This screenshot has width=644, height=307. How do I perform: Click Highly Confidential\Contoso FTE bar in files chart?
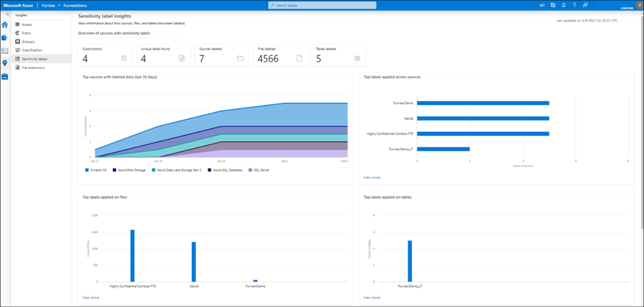[x=133, y=256]
